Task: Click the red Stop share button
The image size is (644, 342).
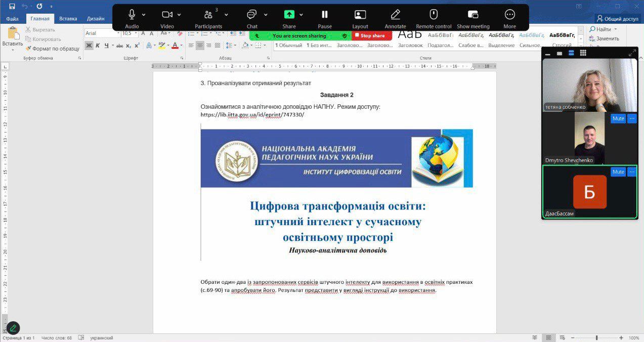Action: click(x=372, y=36)
